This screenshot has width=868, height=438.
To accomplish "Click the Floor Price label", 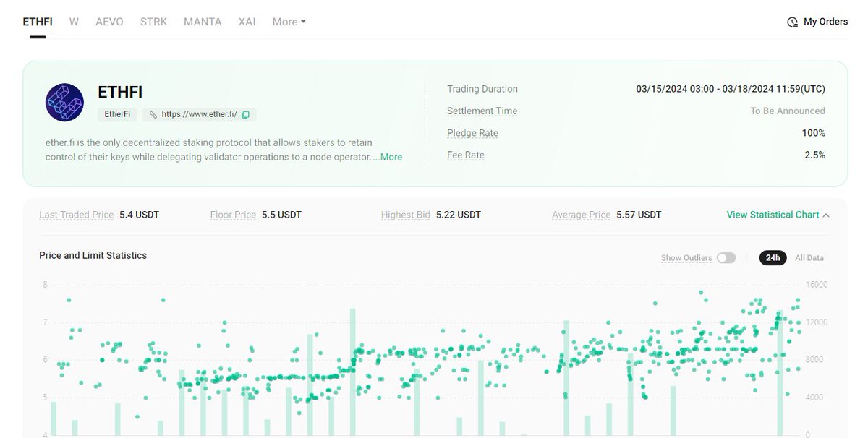I will pyautogui.click(x=233, y=215).
